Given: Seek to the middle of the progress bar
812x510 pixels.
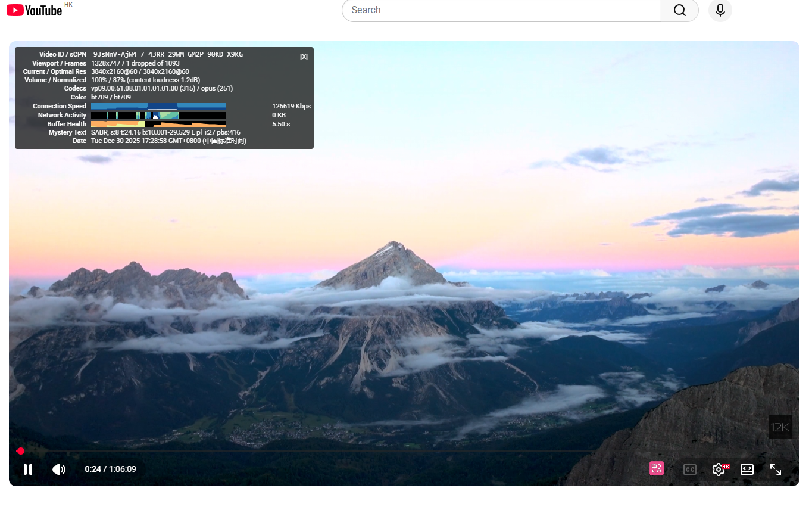Looking at the screenshot, I should (x=404, y=451).
